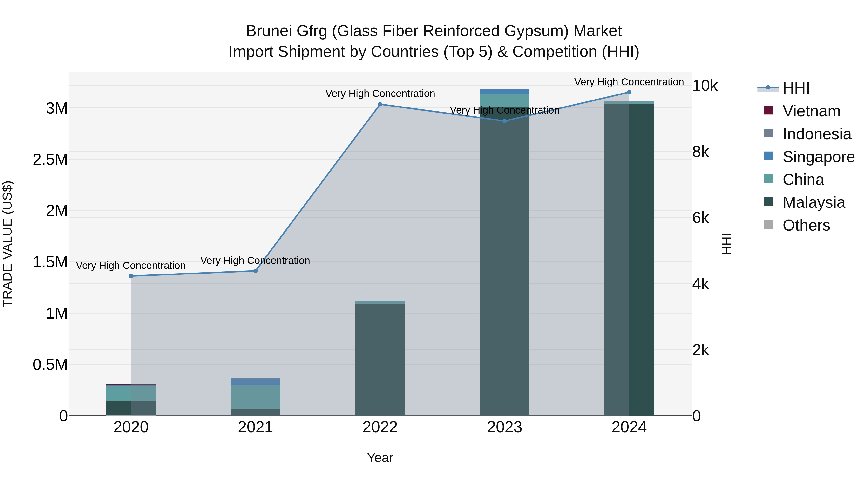Click the 3M trade value tick
This screenshot has height=488, width=868.
57,108
